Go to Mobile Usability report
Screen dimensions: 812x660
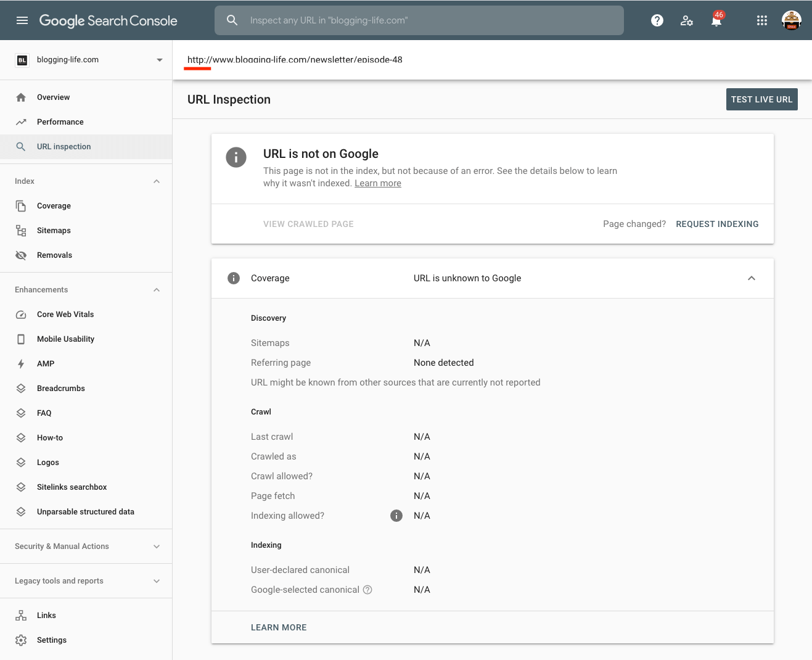[65, 339]
